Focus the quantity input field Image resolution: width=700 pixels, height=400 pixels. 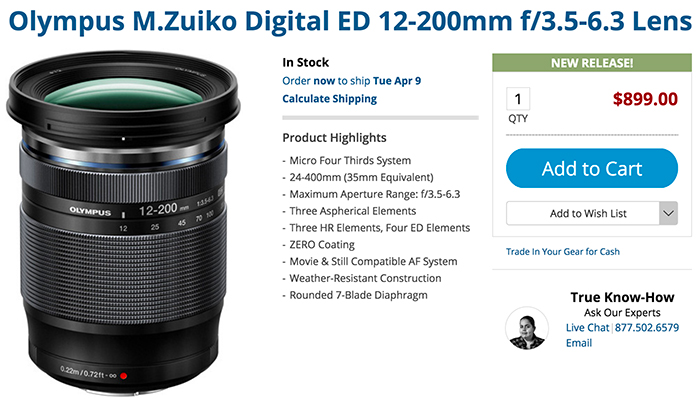point(518,99)
